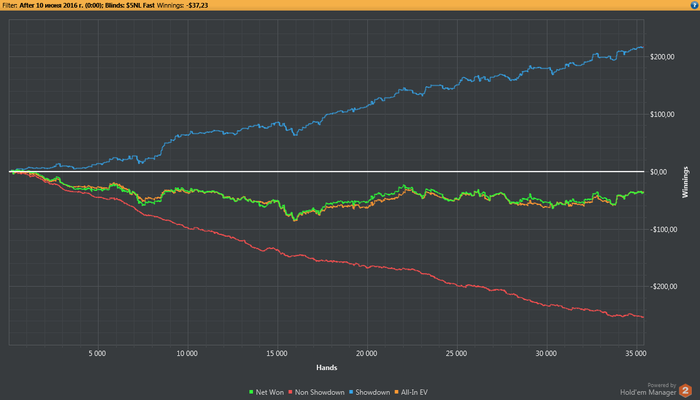Click the Hold'em Manager 2 logo icon

pyautogui.click(x=685, y=391)
